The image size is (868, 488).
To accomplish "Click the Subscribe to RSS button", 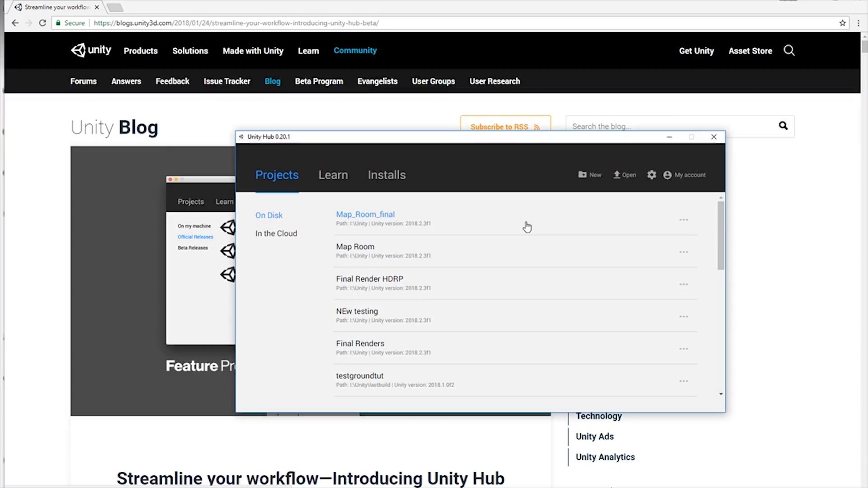I will [x=505, y=123].
